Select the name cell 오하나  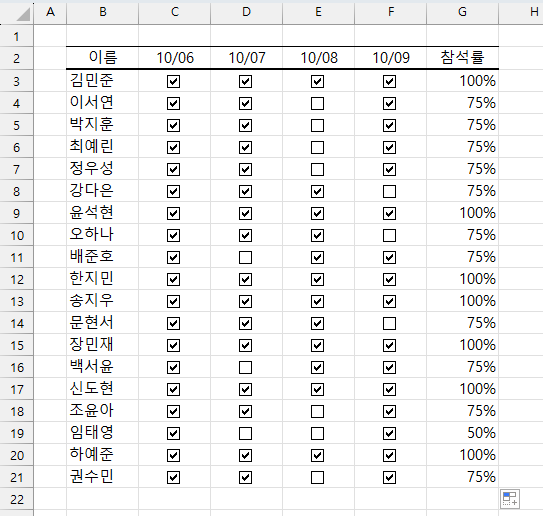tap(103, 235)
